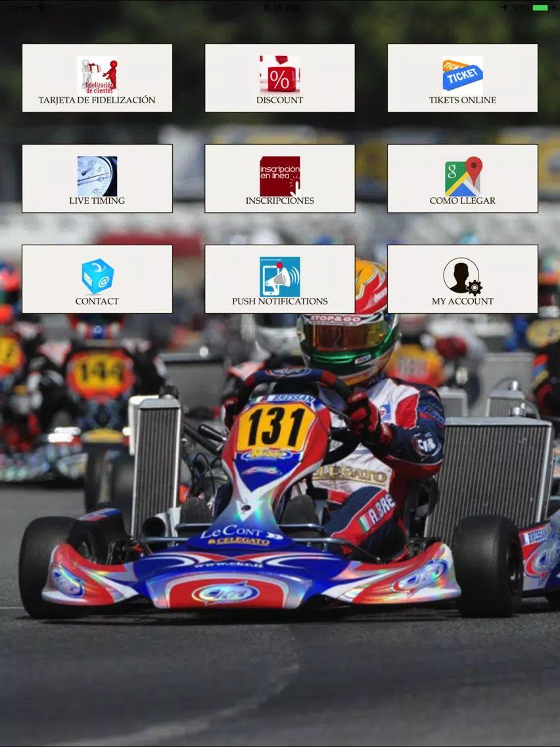Open the Google Maps pin icon
Screen dimensions: 560x747
pyautogui.click(x=462, y=176)
